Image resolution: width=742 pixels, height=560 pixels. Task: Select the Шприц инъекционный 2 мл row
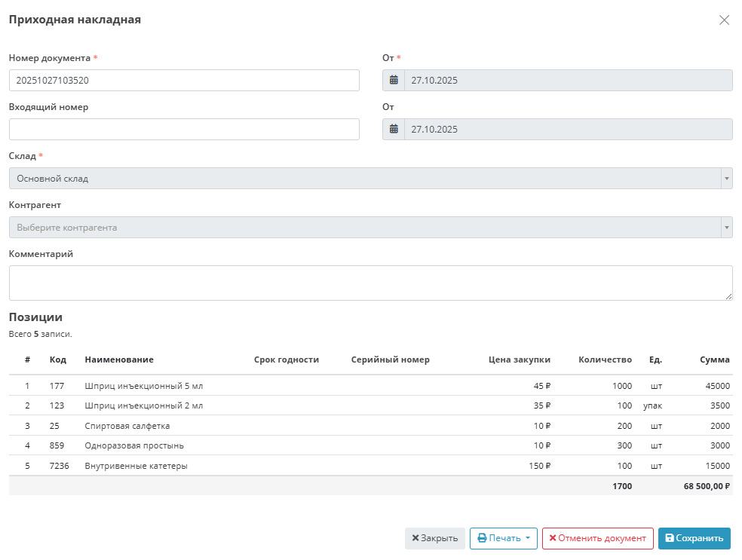[x=144, y=405]
